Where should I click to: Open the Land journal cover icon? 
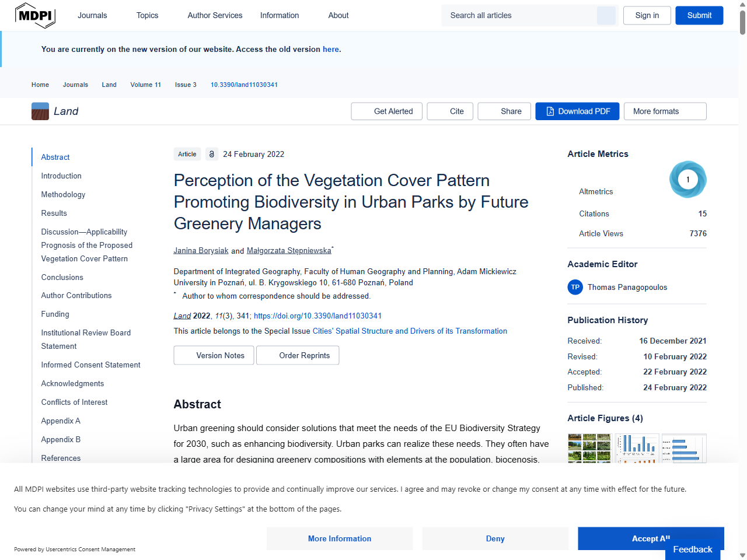(40, 111)
